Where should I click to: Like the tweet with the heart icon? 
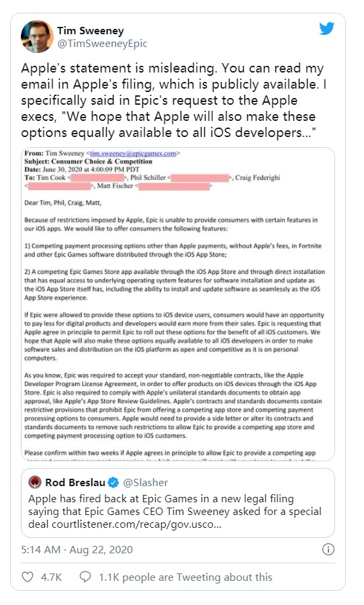tap(28, 577)
